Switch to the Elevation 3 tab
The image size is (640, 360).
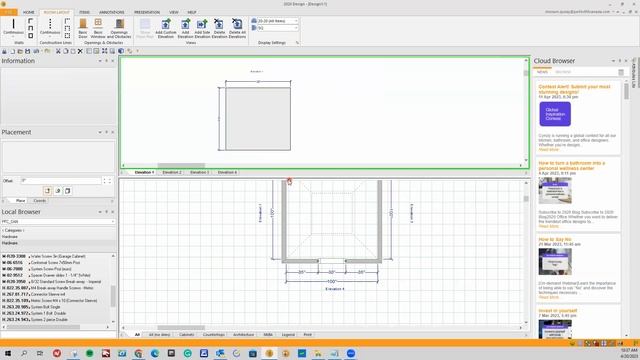pyautogui.click(x=200, y=172)
